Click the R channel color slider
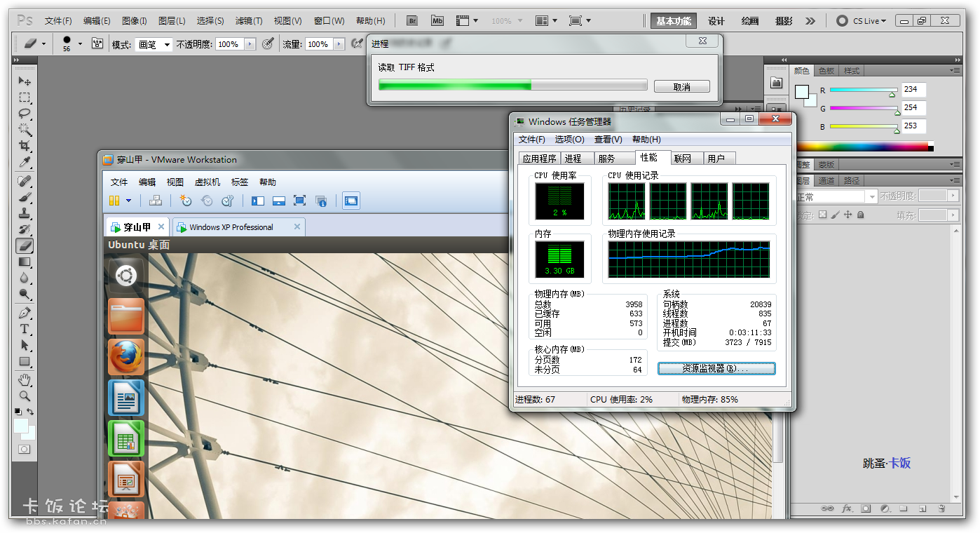This screenshot has width=980, height=533. [863, 90]
